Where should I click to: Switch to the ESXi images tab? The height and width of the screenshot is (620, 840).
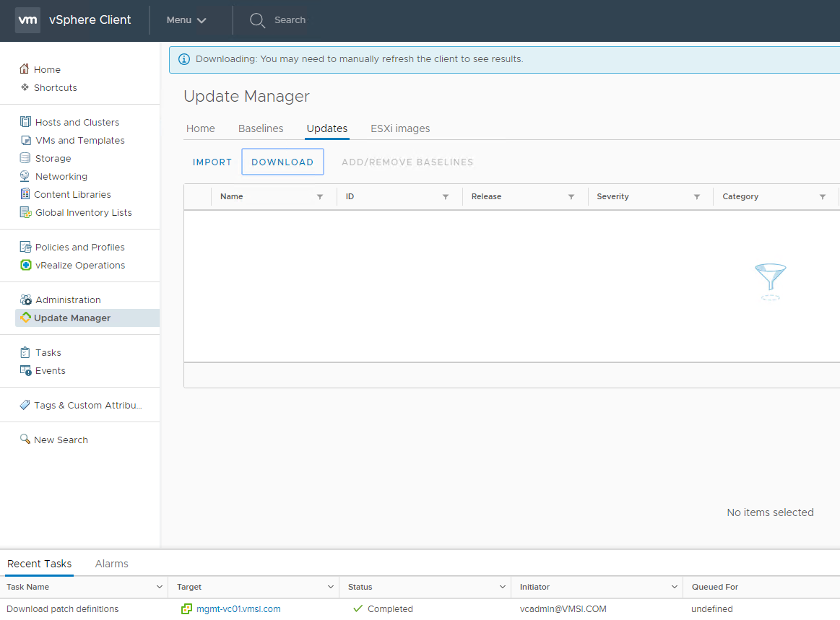pos(400,128)
